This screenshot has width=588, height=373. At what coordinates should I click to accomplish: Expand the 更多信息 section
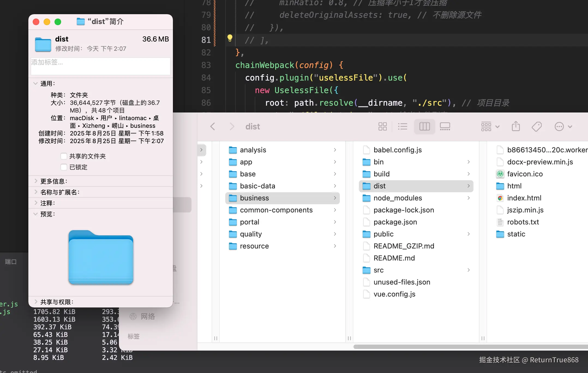[x=35, y=181]
